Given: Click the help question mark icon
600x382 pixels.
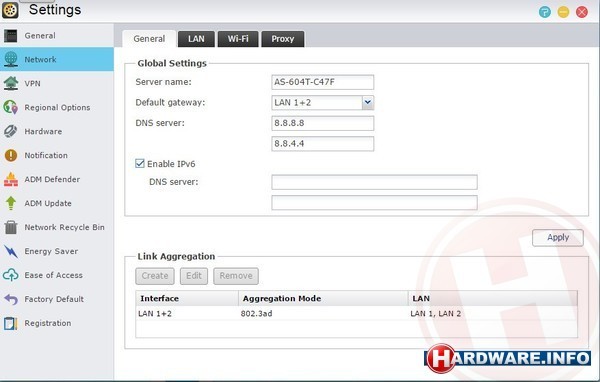Looking at the screenshot, I should [x=545, y=12].
